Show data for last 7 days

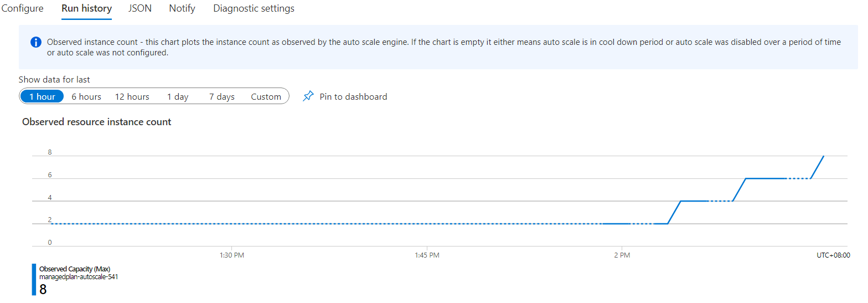coord(222,96)
